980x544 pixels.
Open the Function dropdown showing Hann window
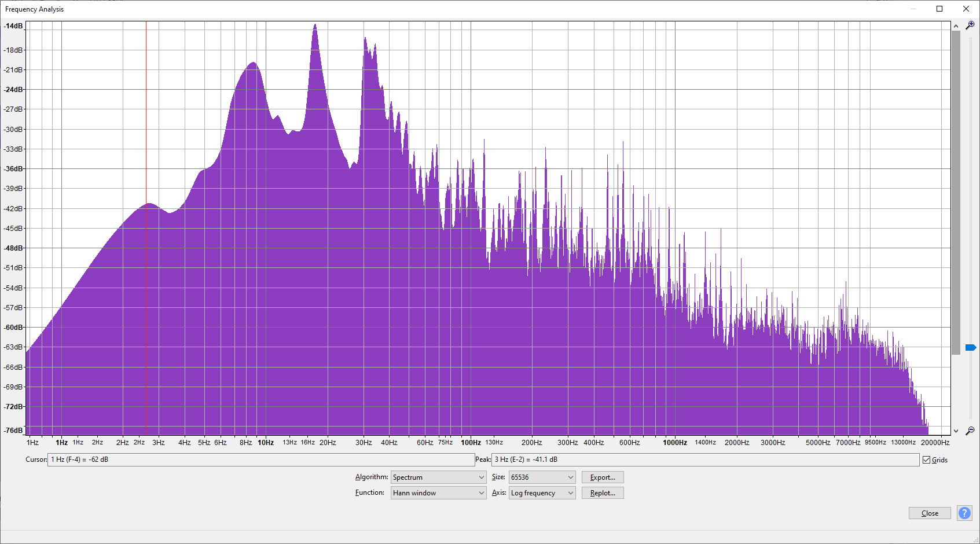pyautogui.click(x=438, y=493)
